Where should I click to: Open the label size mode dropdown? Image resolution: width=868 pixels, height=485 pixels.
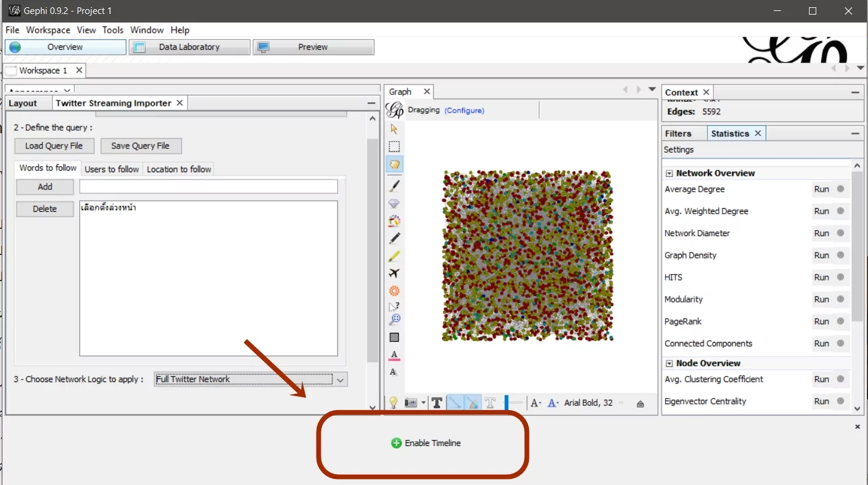click(536, 403)
